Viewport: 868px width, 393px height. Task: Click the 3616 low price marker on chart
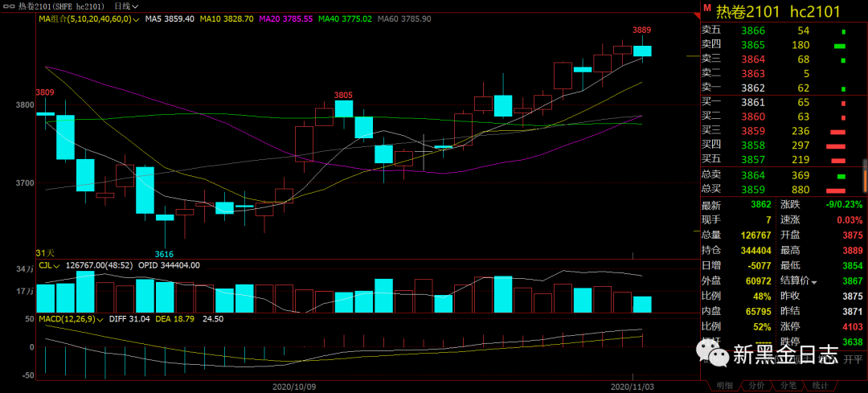pos(165,254)
